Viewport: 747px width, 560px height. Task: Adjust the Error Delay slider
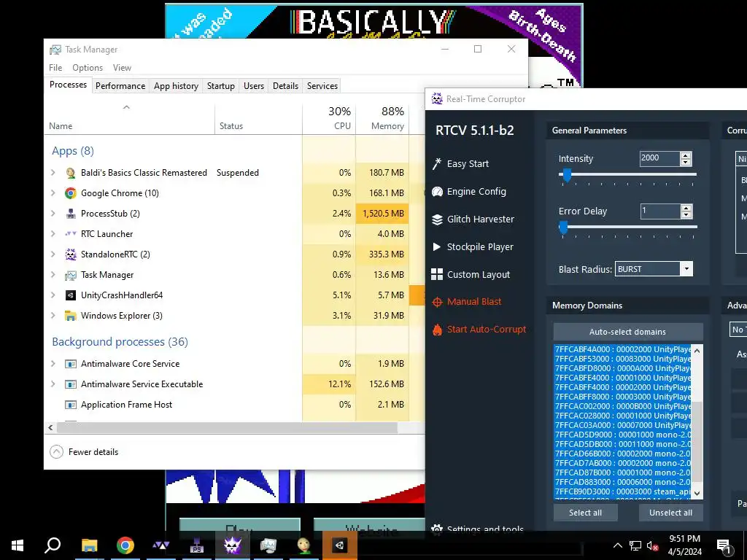(x=563, y=227)
